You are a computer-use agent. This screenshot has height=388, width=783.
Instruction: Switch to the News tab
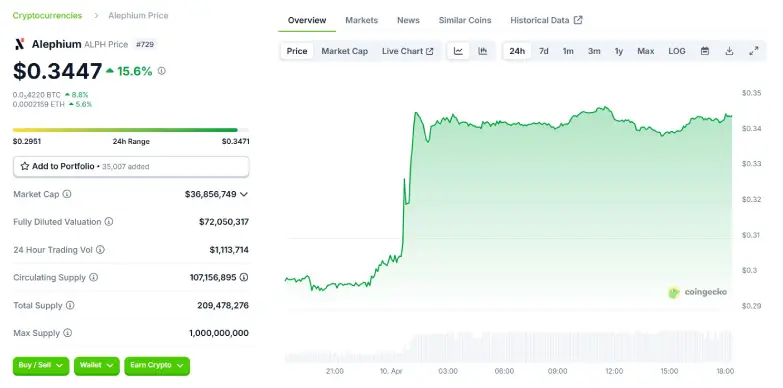[408, 20]
